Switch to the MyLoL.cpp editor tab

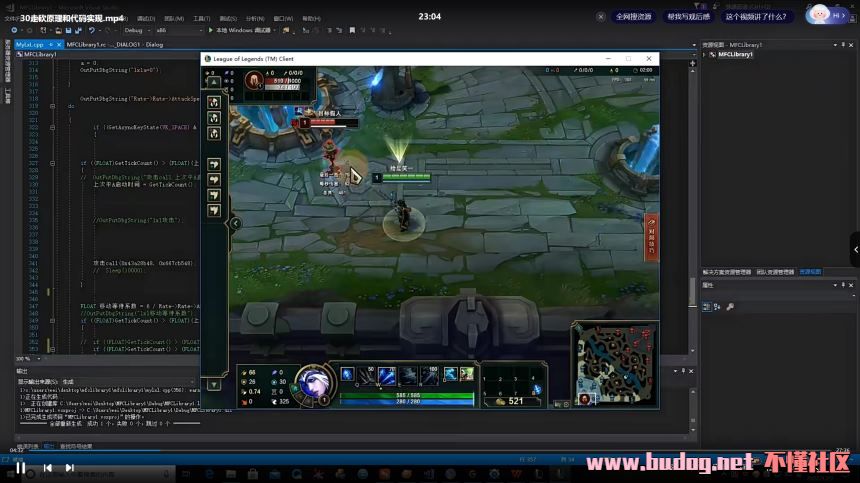click(30, 44)
